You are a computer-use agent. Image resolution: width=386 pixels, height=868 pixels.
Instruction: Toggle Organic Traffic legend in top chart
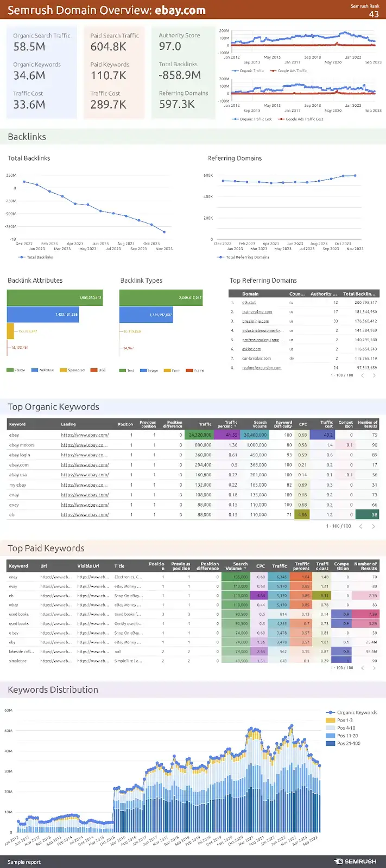pyautogui.click(x=248, y=71)
